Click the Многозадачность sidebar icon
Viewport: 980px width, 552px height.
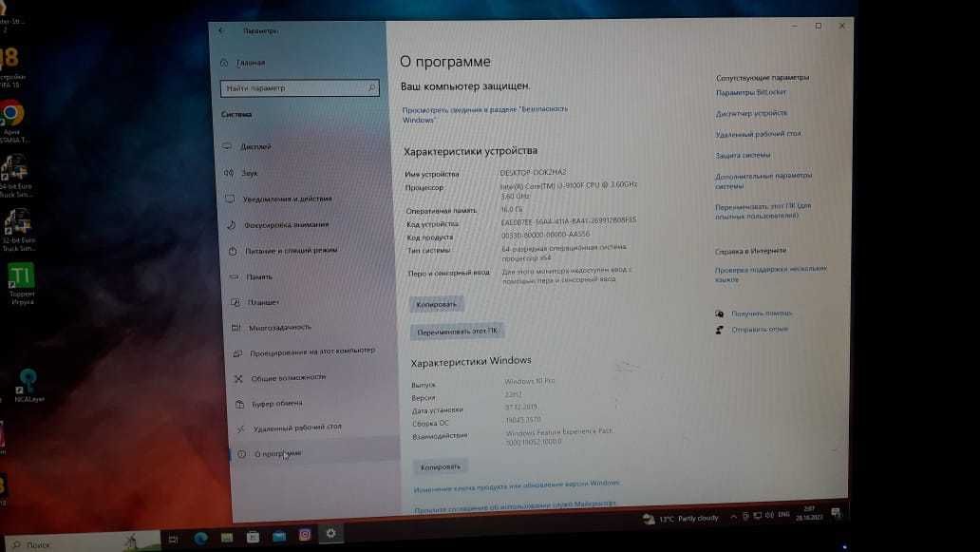(x=236, y=328)
